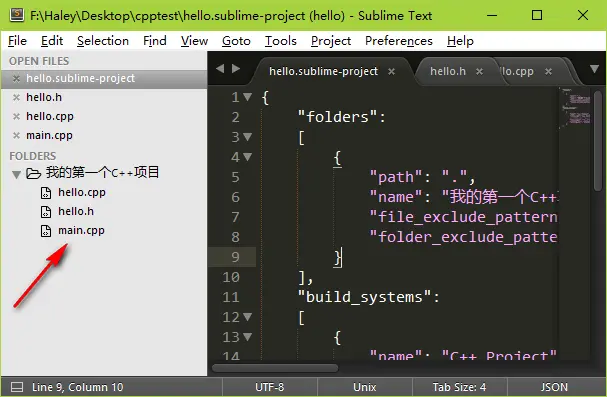This screenshot has width=607, height=397.
Task: Collapse the 我的第一个C++项目 folder tree
Action: [16, 175]
